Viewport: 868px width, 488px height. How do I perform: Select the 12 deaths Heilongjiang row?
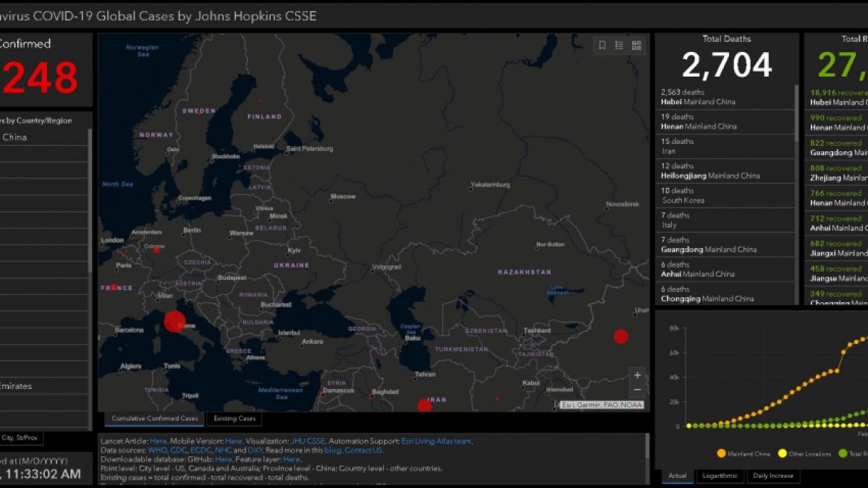tap(725, 171)
